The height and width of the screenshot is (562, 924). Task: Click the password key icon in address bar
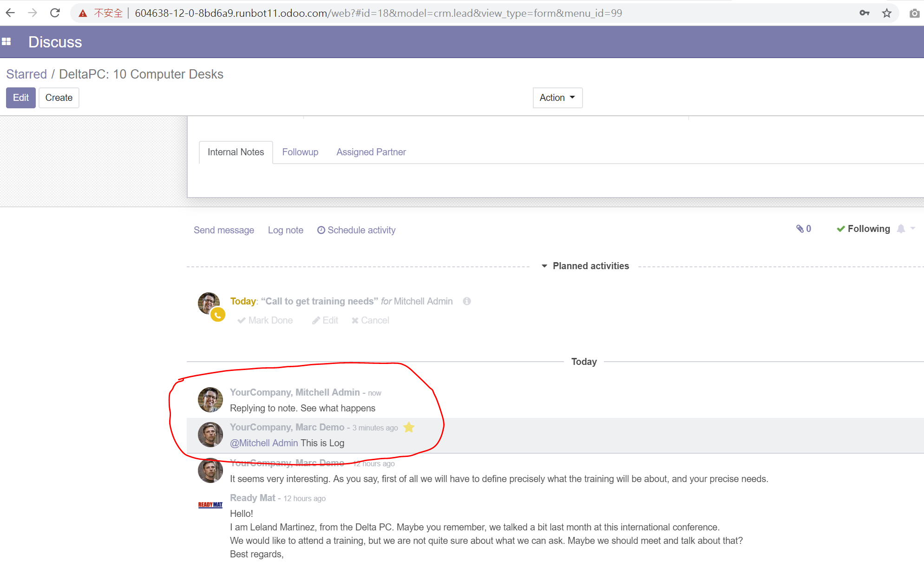click(x=865, y=13)
